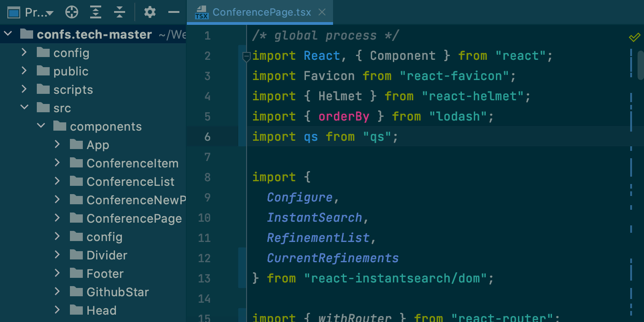Image resolution: width=644 pixels, height=322 pixels.
Task: Open the Project view dropdown
Action: (39, 12)
